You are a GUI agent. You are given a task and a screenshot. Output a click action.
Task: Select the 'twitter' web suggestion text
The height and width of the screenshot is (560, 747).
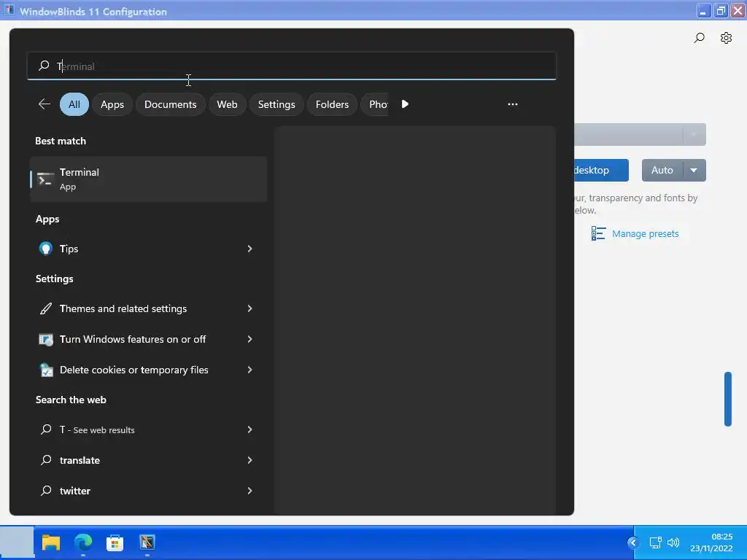click(x=75, y=491)
